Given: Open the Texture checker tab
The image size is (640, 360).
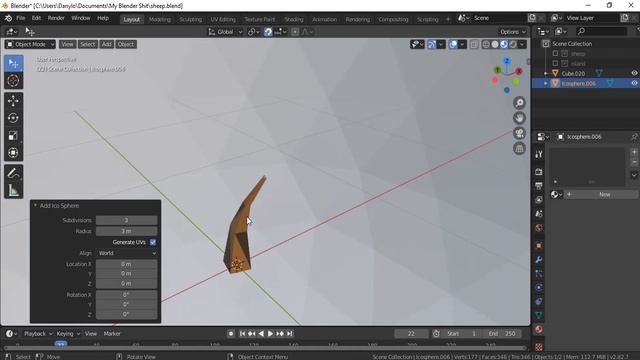Looking at the screenshot, I should coord(539,347).
